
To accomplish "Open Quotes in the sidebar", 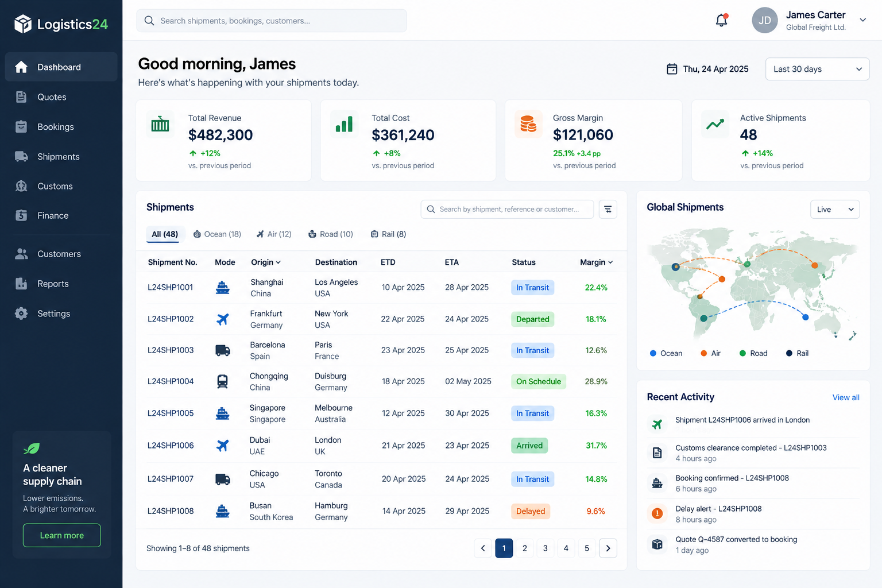I will (61, 97).
